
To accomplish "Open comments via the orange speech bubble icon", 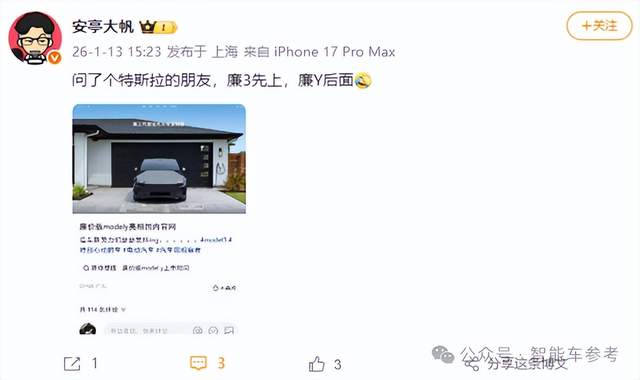I will 198,363.
